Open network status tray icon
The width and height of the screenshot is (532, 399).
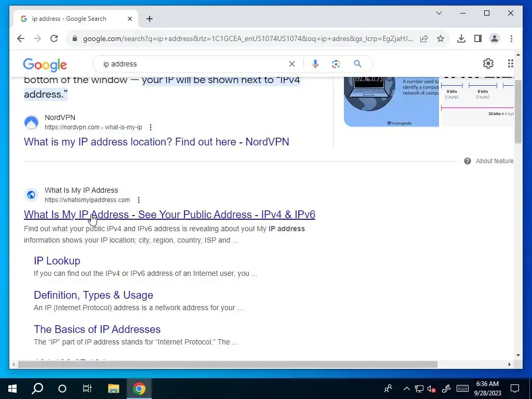pos(419,389)
